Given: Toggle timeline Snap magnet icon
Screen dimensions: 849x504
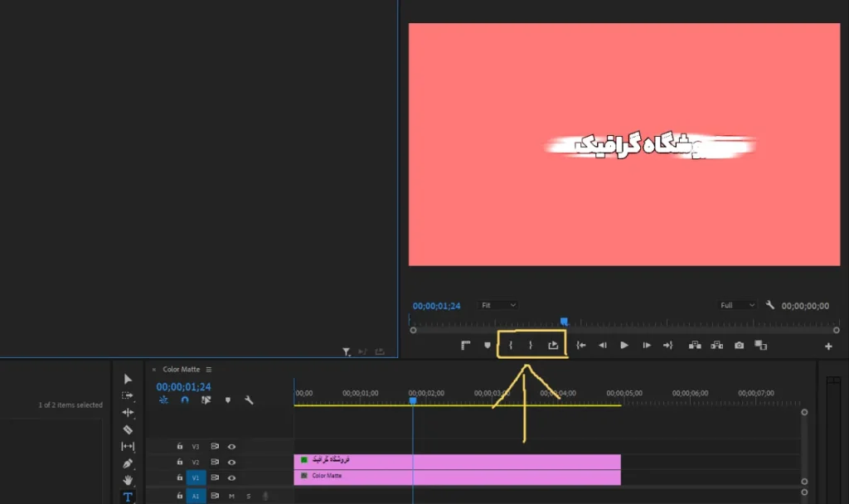Looking at the screenshot, I should coord(185,400).
